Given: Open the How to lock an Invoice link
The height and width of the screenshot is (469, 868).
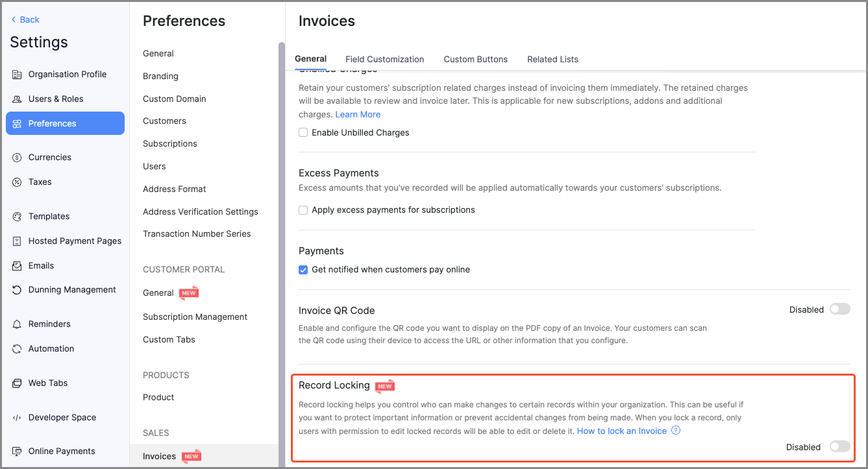Looking at the screenshot, I should point(621,431).
